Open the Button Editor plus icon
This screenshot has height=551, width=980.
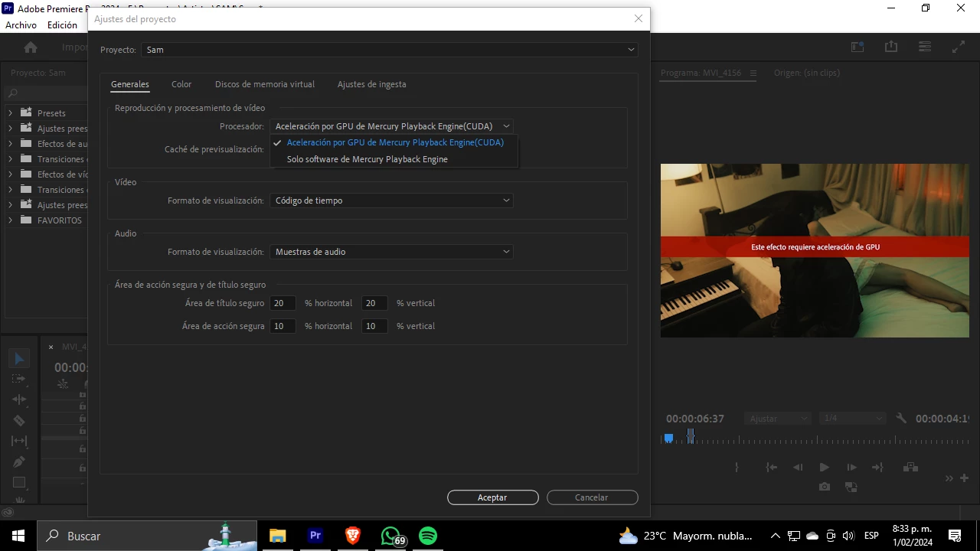click(964, 478)
